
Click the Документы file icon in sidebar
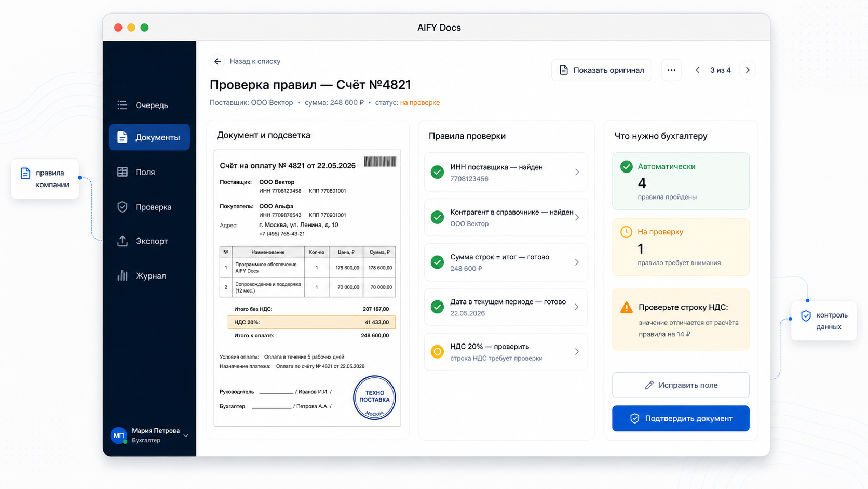point(123,137)
